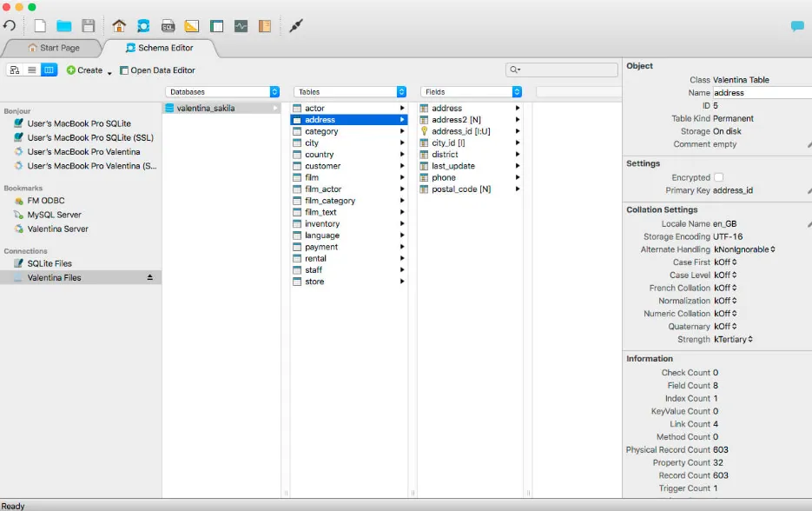812x511 pixels.
Task: Select the valentina_sakila database
Action: 221,108
